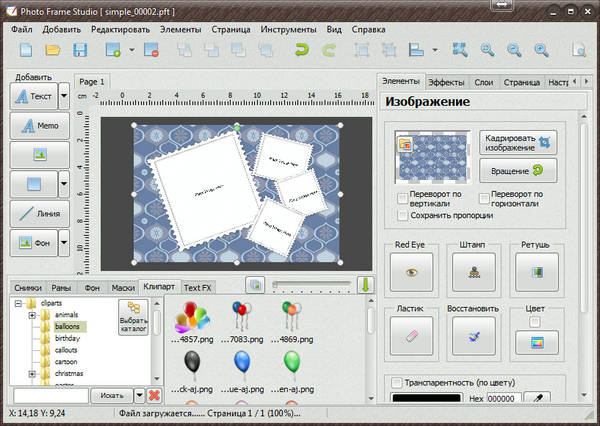Enable Переворот по вертикали checkbox
This screenshot has height=426, width=600.
tap(402, 196)
